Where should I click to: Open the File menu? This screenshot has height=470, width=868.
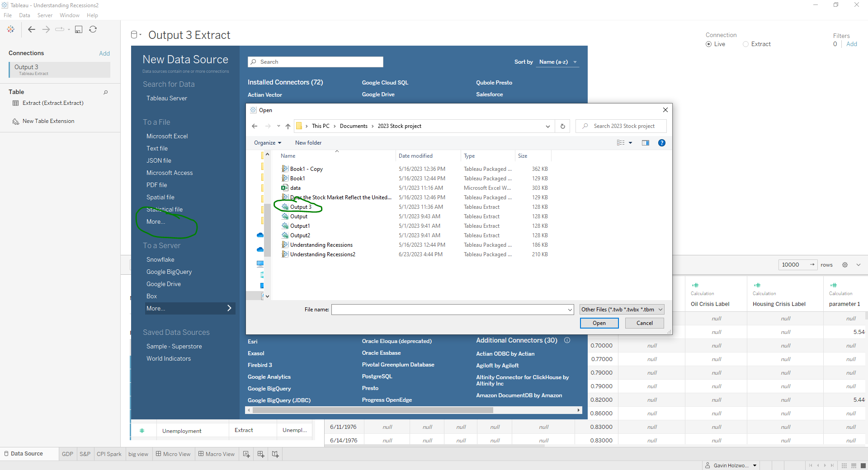[8, 15]
